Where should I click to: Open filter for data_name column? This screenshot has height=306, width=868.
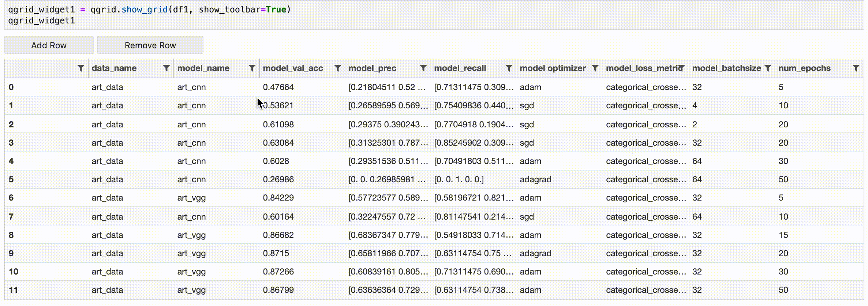tap(166, 68)
